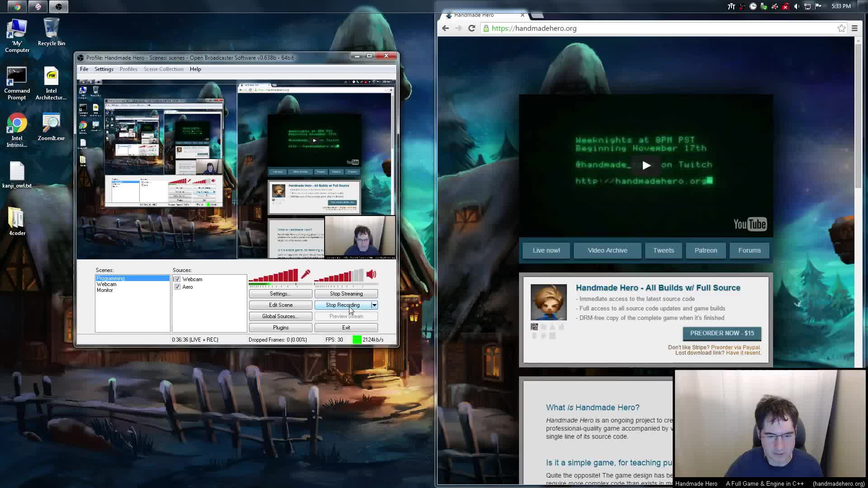Open the Scene Collection menu in OBS
Screen dimensions: 868x488
[164, 69]
